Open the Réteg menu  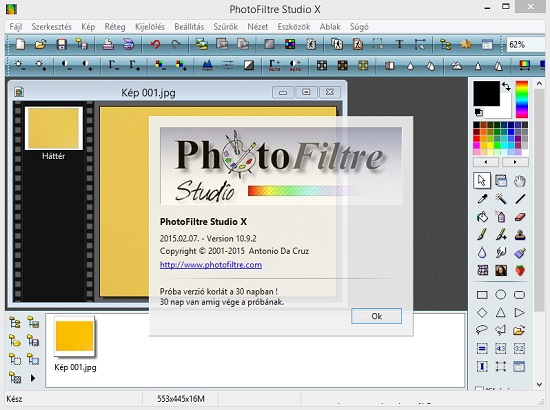point(115,27)
